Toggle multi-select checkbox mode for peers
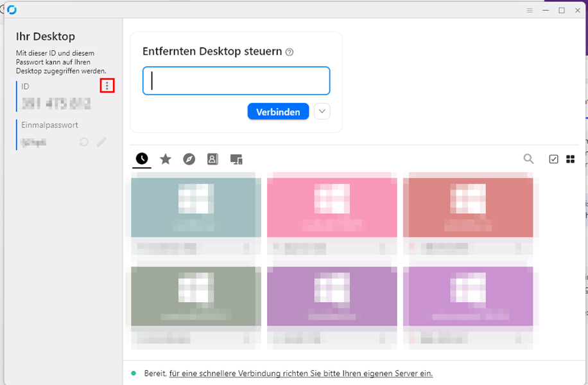Image resolution: width=588 pixels, height=385 pixels. pos(553,159)
